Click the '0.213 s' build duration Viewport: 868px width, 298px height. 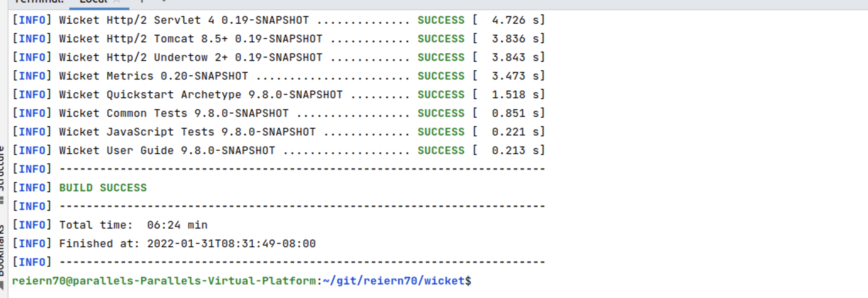[x=515, y=150]
